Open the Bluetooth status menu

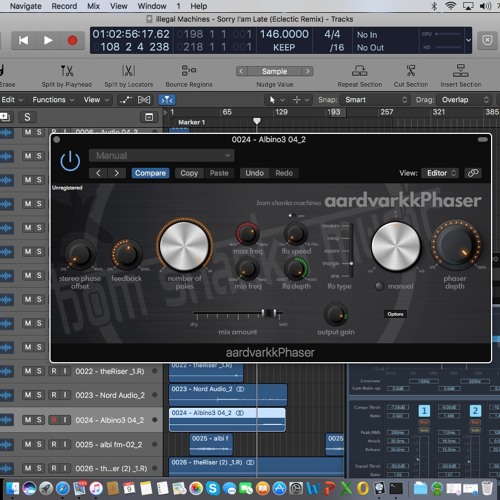point(434,6)
